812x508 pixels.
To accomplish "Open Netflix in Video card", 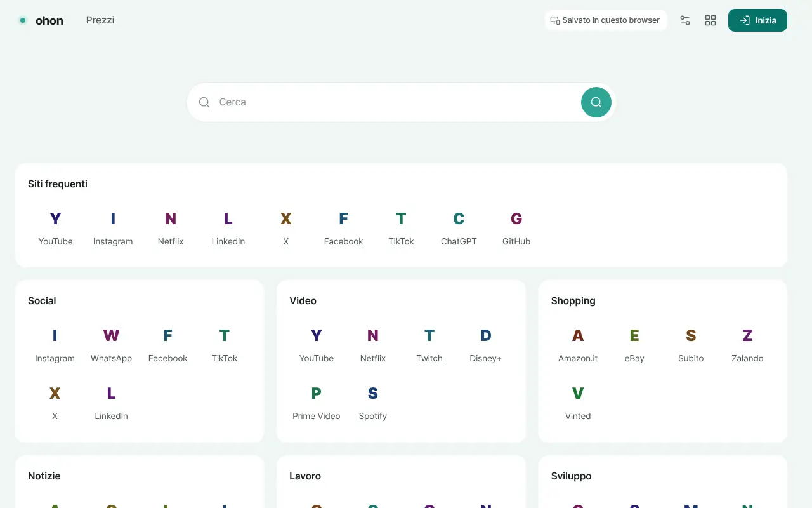I will click(373, 345).
